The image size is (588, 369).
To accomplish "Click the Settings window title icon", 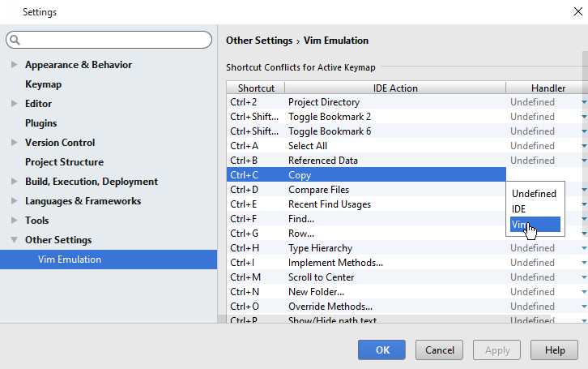I will (11, 12).
